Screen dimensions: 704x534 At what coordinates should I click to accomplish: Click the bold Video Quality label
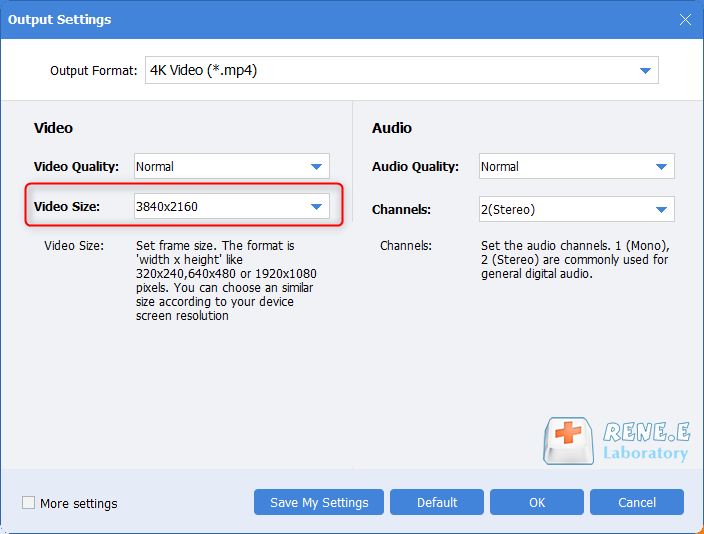pos(76,167)
